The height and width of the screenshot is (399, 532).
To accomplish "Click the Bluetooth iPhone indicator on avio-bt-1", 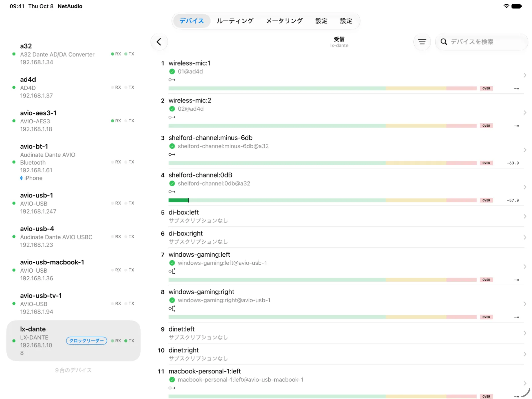I will [31, 178].
